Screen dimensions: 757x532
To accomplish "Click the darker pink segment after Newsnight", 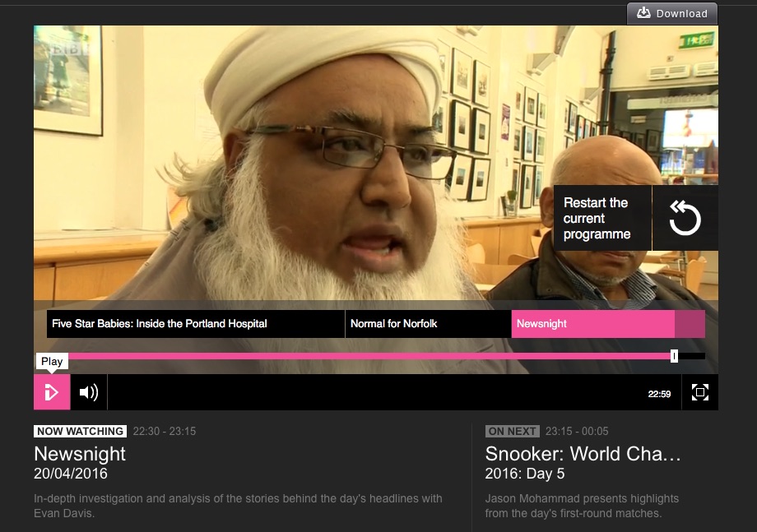I will (x=690, y=324).
